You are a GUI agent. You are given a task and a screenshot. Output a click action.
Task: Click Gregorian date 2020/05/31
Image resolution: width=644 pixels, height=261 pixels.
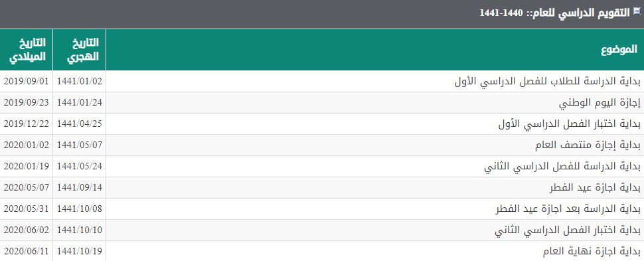27,209
